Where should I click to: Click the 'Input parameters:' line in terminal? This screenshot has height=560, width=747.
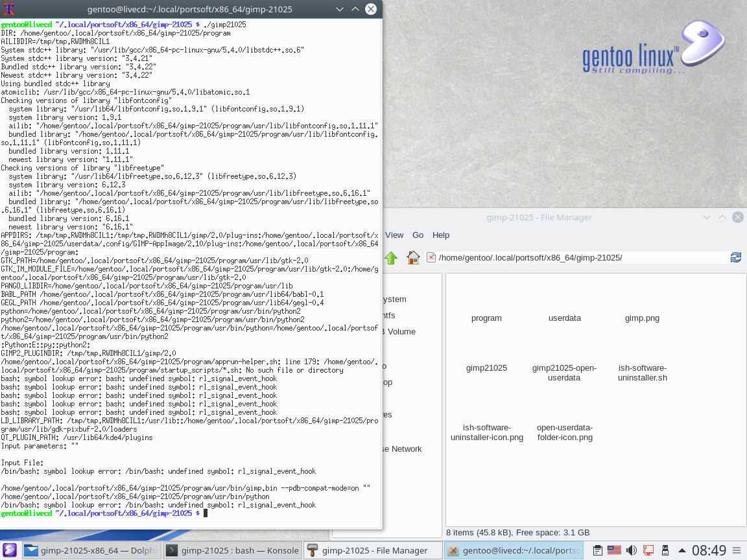[x=40, y=446]
